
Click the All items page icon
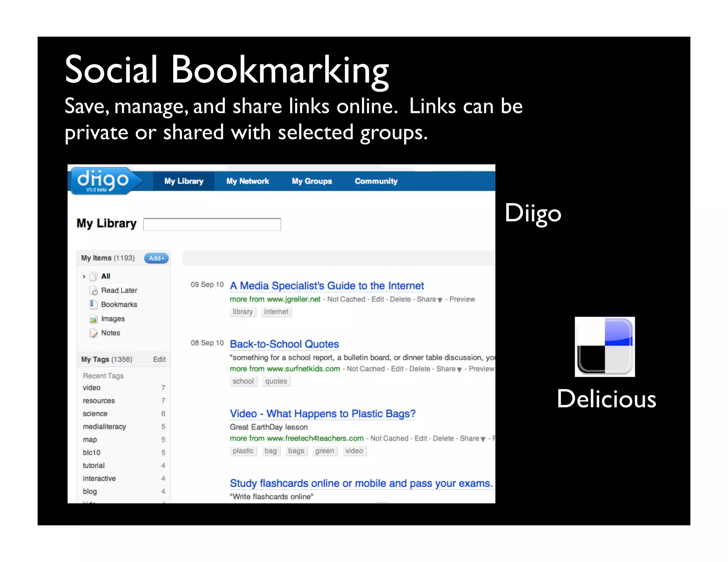[93, 276]
